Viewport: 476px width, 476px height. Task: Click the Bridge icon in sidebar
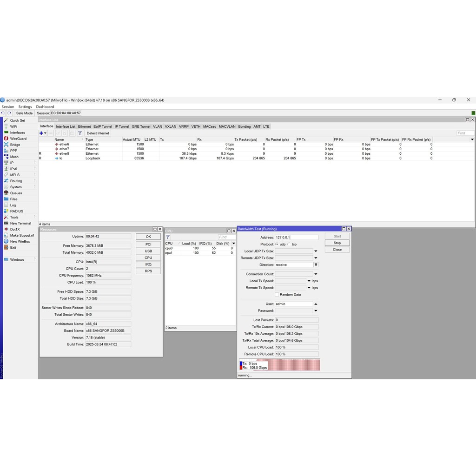(6, 145)
